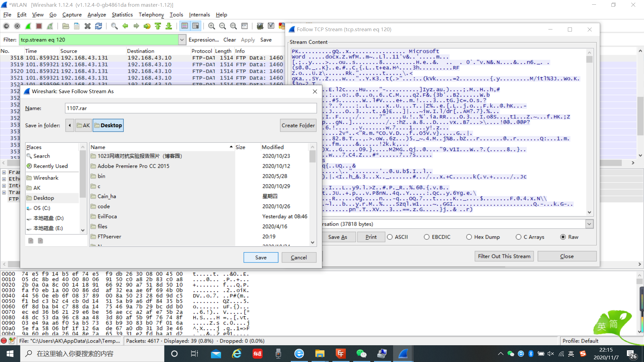Click the Colorize packet list icon

(x=184, y=26)
